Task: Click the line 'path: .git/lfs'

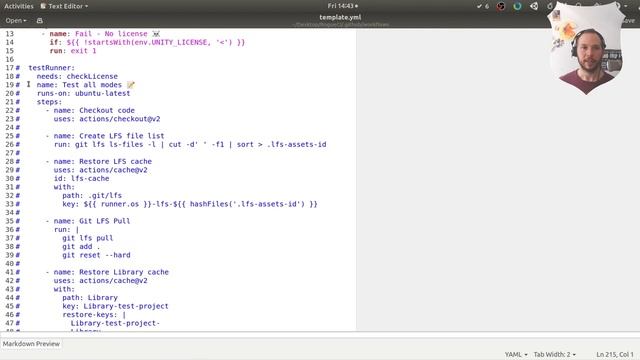Action: coord(92,196)
